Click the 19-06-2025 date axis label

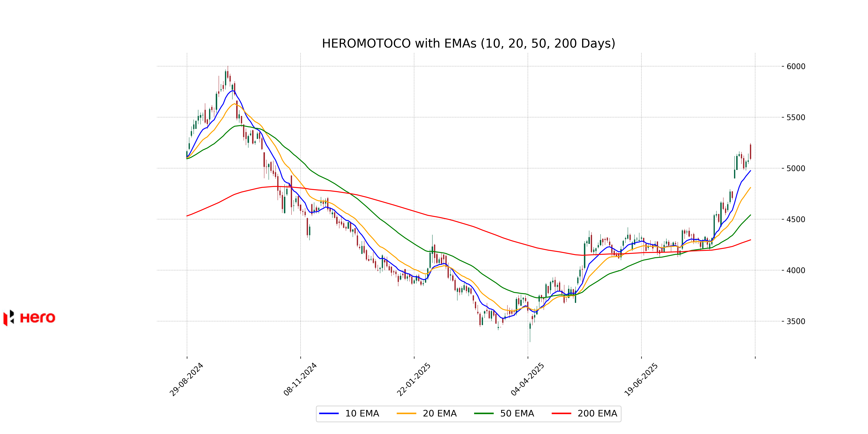coord(641,379)
